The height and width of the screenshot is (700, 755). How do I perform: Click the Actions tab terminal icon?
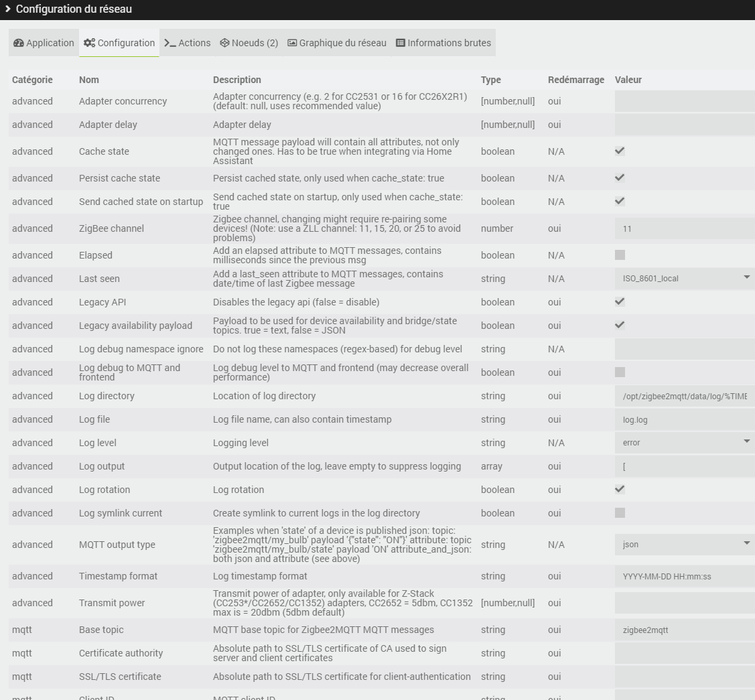(169, 43)
